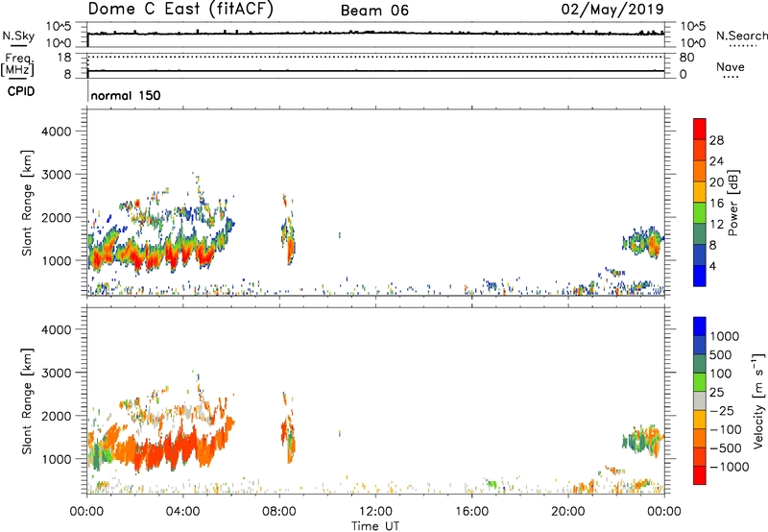Select the yellow 16–20 dB power color segment
The width and height of the screenshot is (768, 532).
pos(700,192)
